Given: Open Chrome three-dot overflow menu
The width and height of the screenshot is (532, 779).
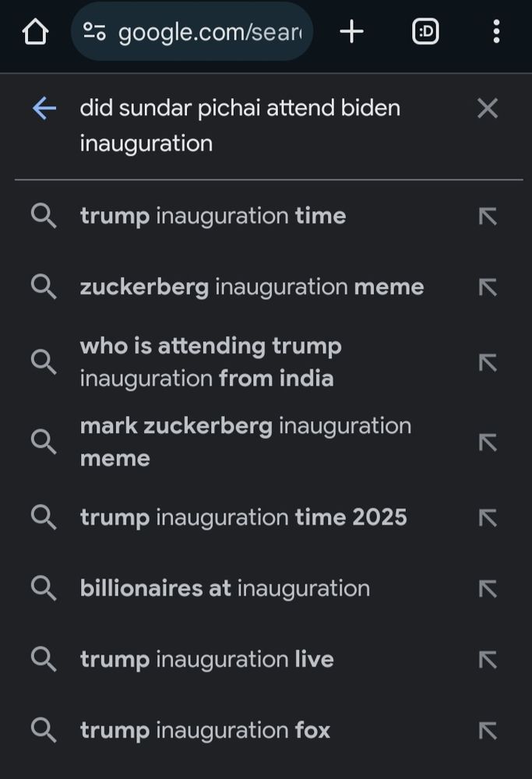Looking at the screenshot, I should click(x=496, y=32).
